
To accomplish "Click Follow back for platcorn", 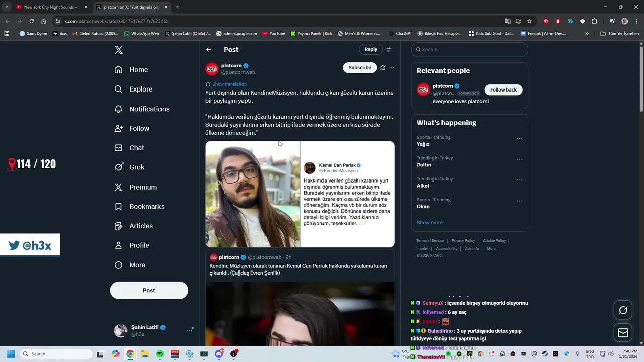I will (x=503, y=90).
